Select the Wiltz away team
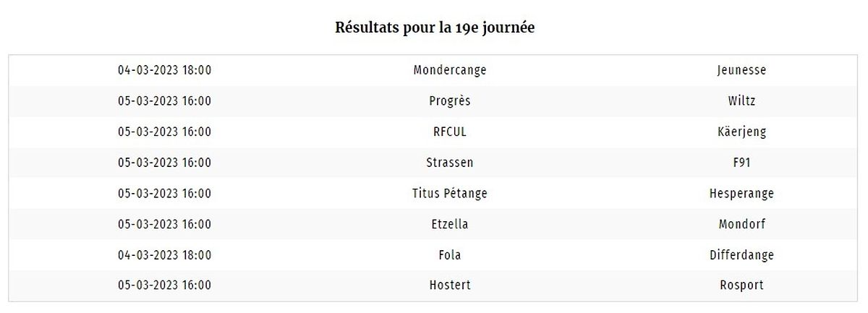The height and width of the screenshot is (313, 868). (x=742, y=101)
